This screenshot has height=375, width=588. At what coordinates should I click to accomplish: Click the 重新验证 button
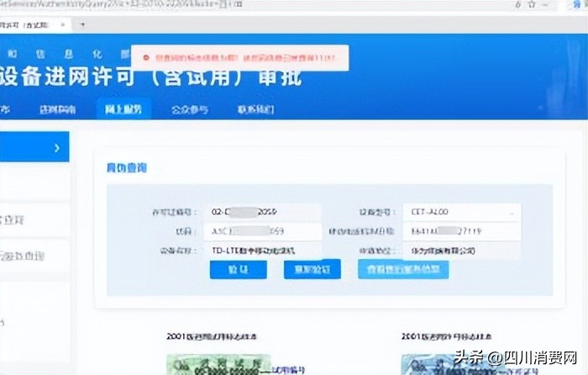312,270
